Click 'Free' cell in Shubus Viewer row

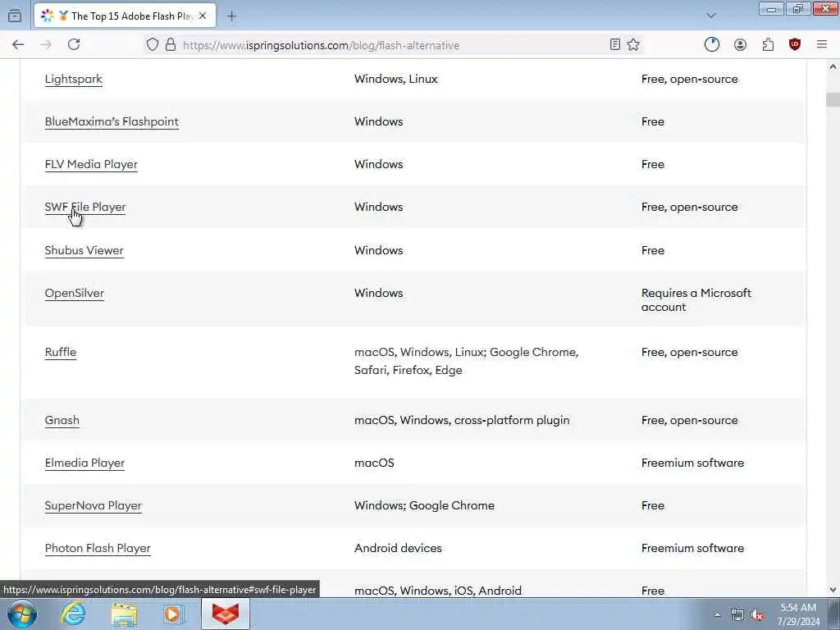click(652, 250)
